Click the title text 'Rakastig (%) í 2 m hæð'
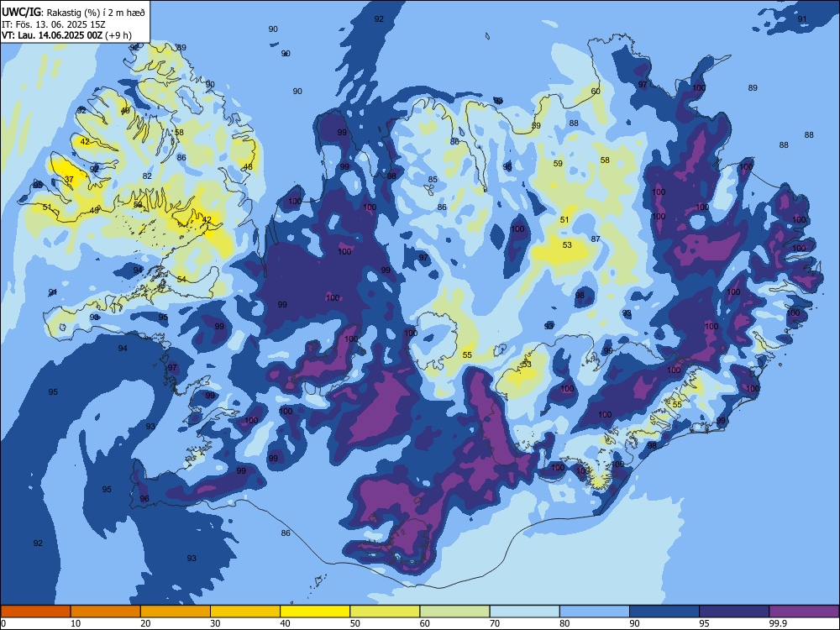Screen dimensions: 840x630 coord(96,13)
